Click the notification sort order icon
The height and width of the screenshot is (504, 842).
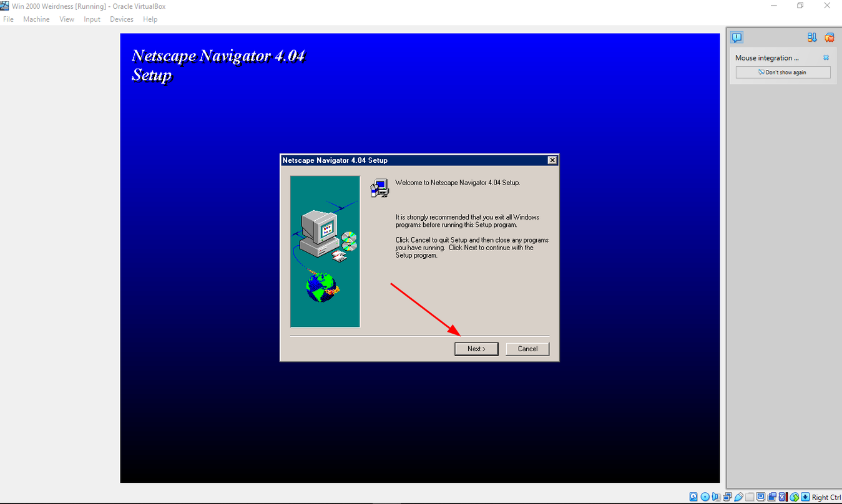812,37
